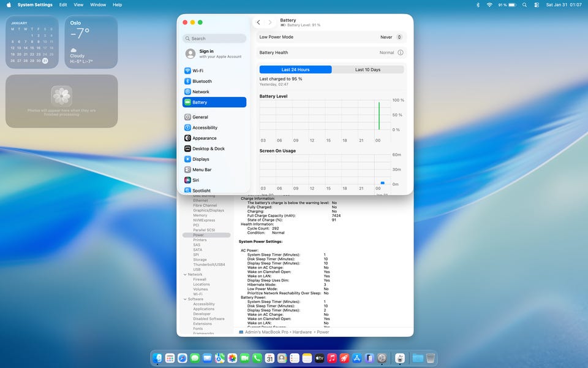The width and height of the screenshot is (588, 368).
Task: Select Thunderbolt/USB4 in hardware list
Action: click(x=209, y=264)
